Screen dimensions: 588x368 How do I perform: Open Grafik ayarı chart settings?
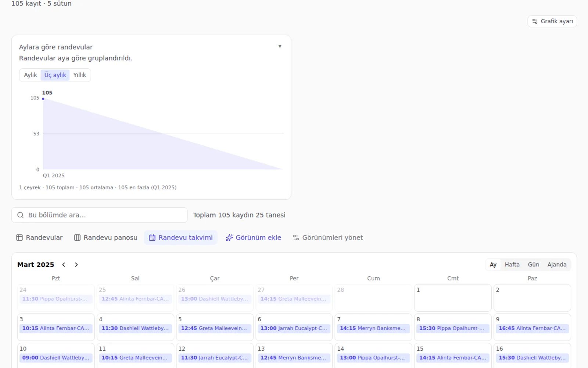pos(552,21)
